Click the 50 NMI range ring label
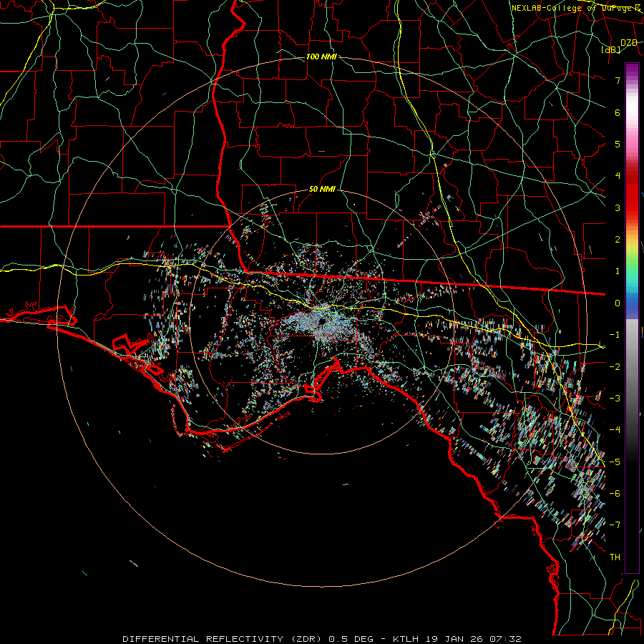This screenshot has width=644, height=644. click(x=323, y=190)
